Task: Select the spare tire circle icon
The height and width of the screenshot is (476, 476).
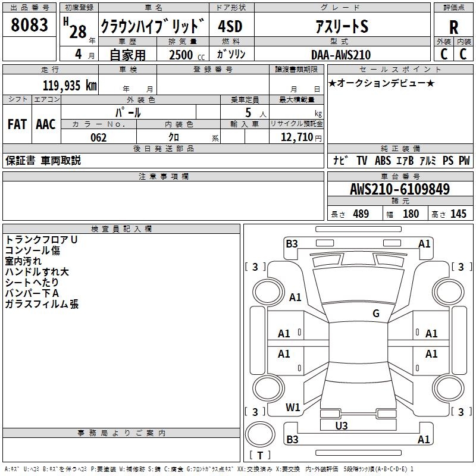Action: coord(260,434)
